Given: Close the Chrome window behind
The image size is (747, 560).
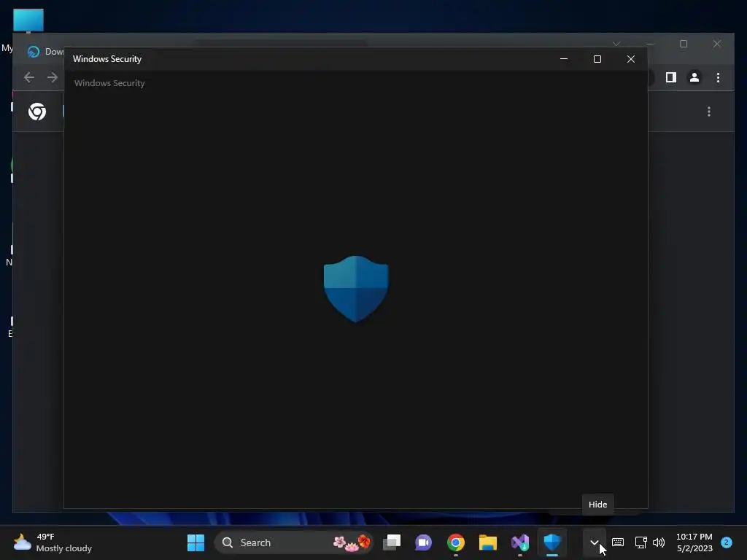Looking at the screenshot, I should (717, 44).
